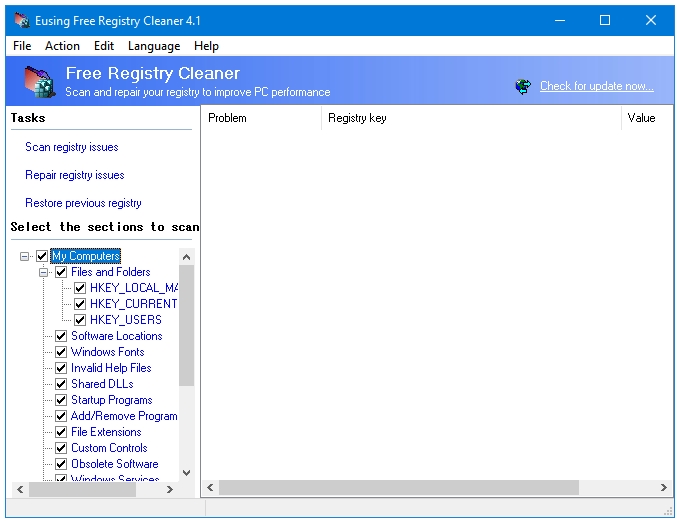The image size is (680, 521).
Task: Open the Action menu
Action: pos(62,46)
